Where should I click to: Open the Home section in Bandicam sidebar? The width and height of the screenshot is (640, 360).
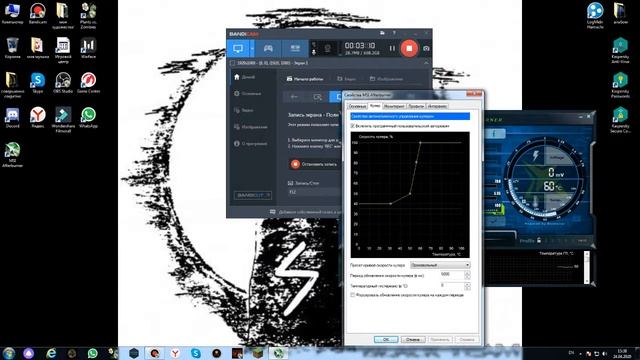point(245,77)
